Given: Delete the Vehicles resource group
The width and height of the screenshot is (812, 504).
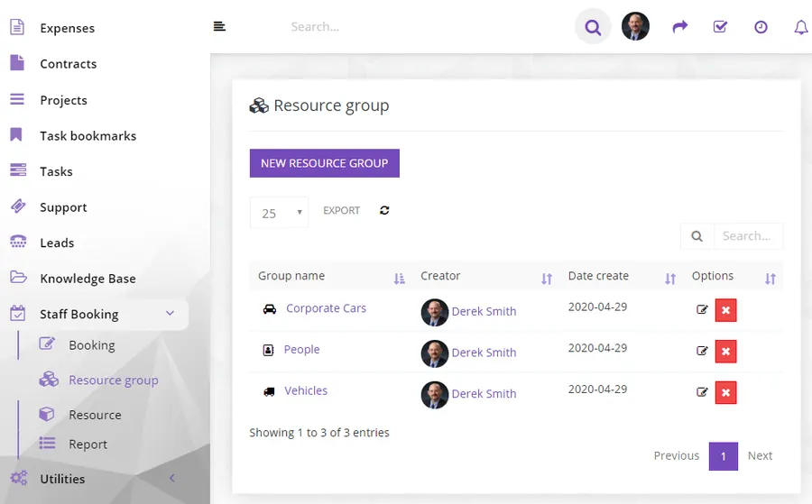Looking at the screenshot, I should [725, 393].
